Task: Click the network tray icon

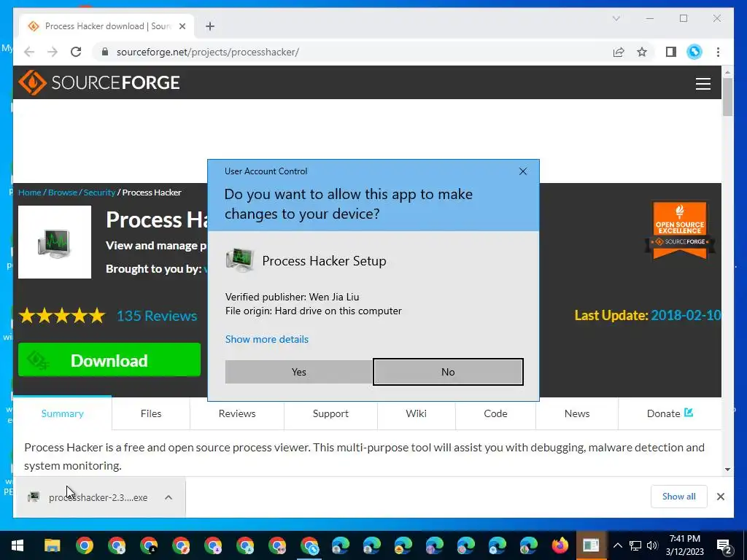Action: click(635, 545)
